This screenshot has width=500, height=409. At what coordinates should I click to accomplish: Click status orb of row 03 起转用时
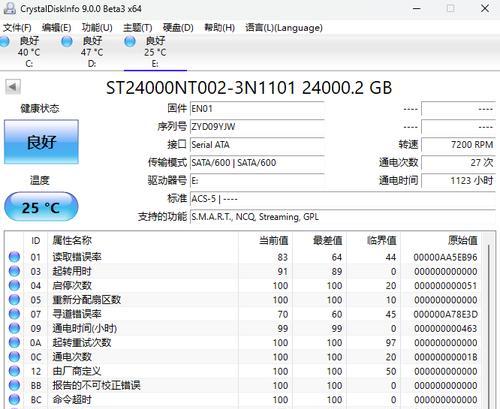(x=14, y=271)
